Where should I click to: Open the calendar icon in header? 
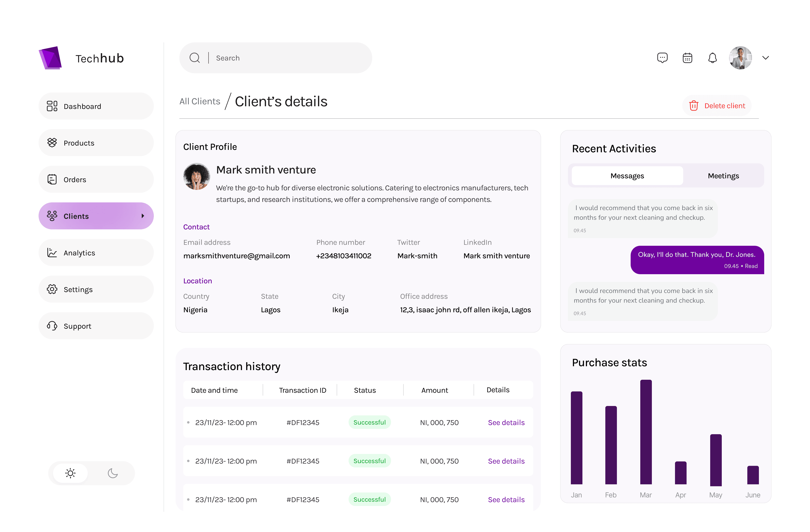coord(687,58)
